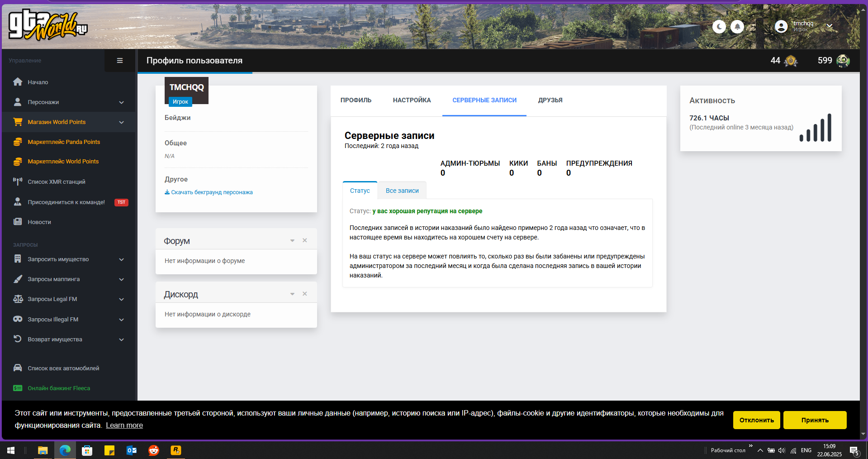
Task: Open the Друзья tab
Action: coord(550,100)
